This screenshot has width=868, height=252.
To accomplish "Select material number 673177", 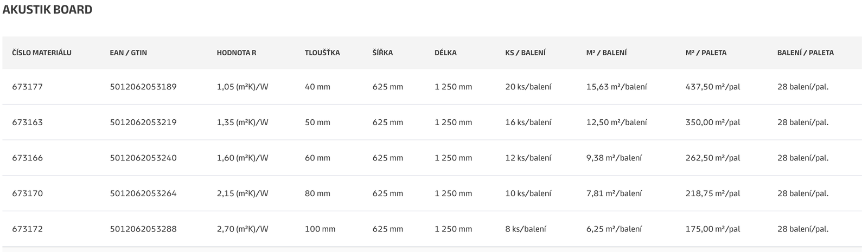I will pyautogui.click(x=27, y=87).
